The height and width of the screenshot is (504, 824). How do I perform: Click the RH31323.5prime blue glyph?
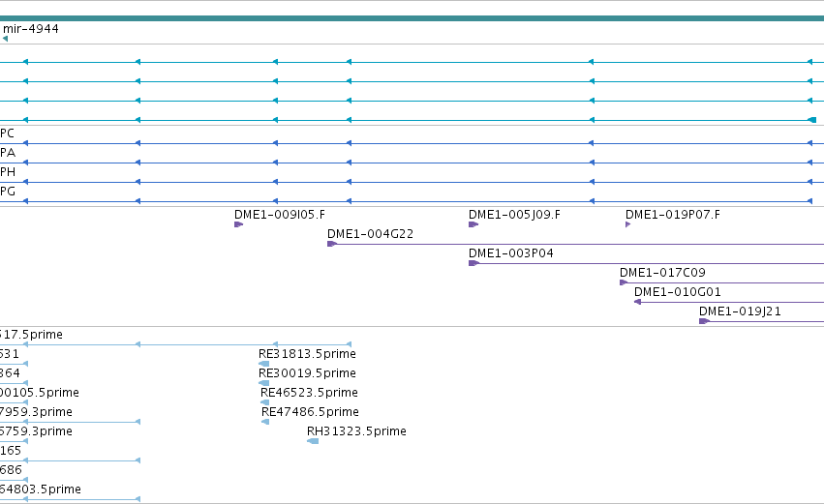pos(313,441)
